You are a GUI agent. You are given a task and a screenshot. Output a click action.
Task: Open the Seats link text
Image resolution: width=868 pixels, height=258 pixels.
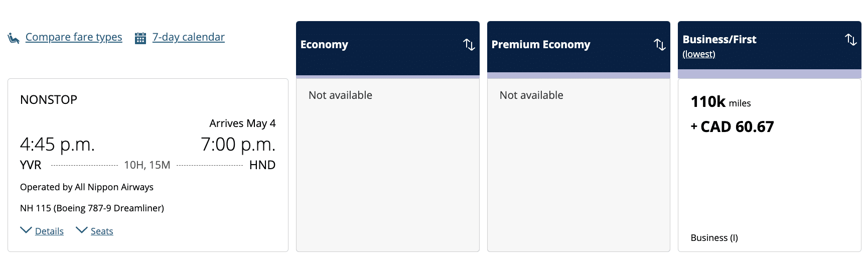102,231
